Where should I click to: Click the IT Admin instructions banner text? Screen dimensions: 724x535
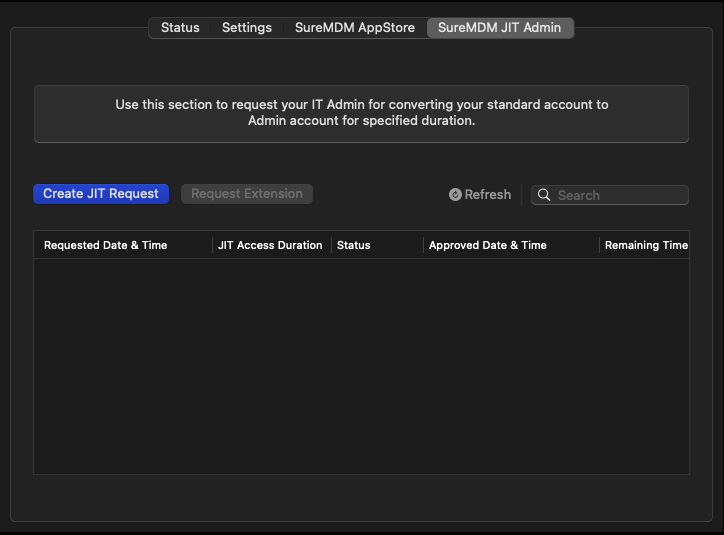361,113
